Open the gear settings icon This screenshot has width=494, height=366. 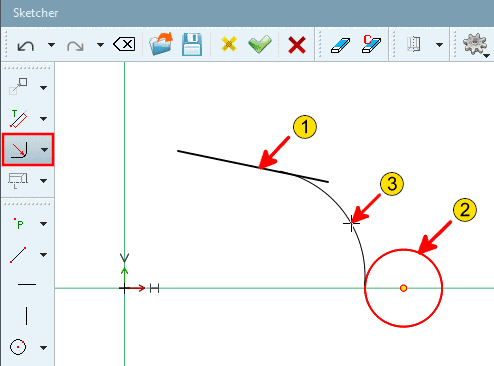475,44
